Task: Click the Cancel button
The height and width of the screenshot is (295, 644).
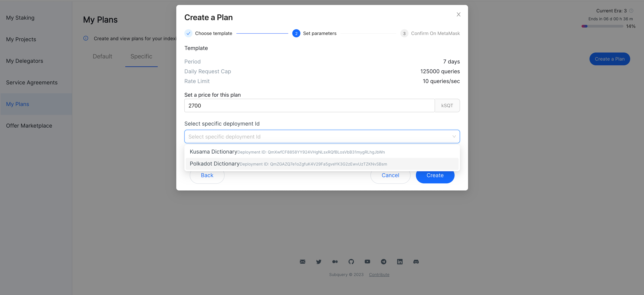Action: (x=391, y=175)
